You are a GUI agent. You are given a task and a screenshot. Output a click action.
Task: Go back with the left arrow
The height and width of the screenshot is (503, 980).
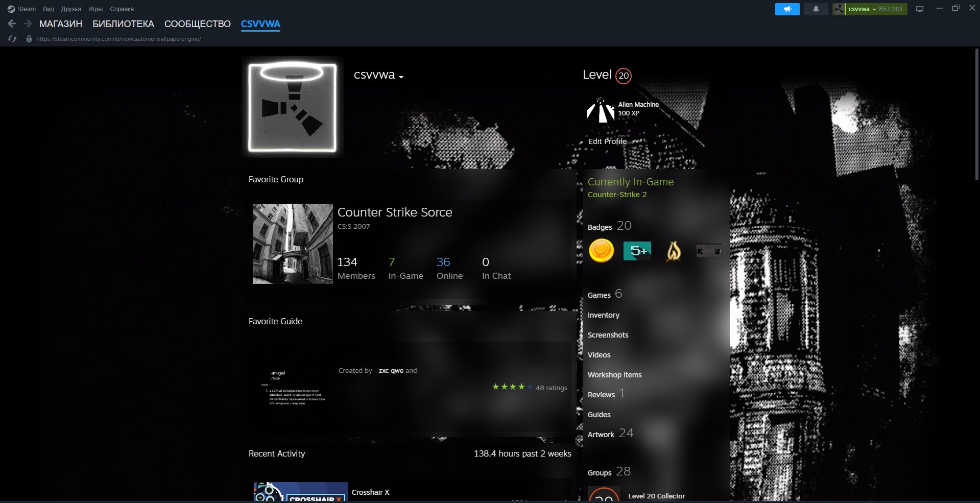[12, 23]
